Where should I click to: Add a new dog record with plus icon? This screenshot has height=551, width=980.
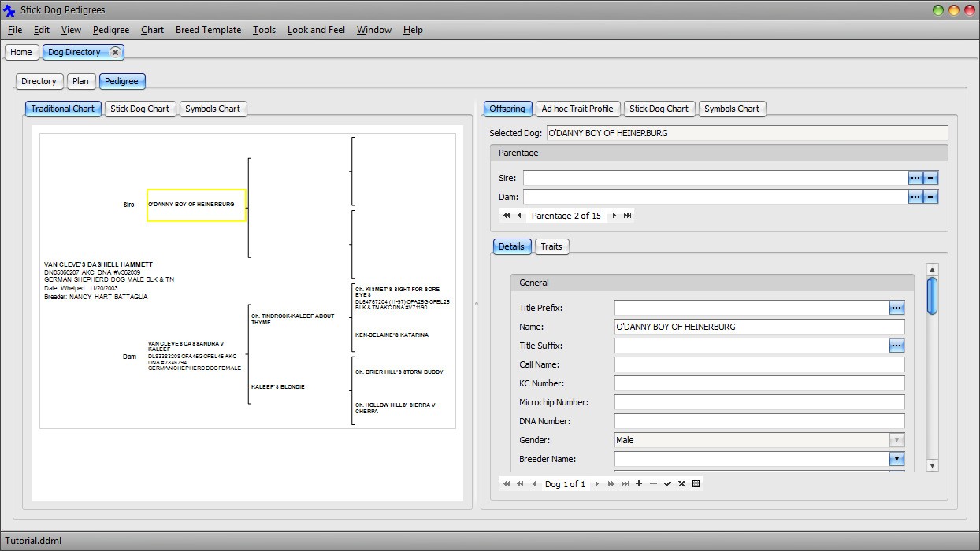pos(639,484)
